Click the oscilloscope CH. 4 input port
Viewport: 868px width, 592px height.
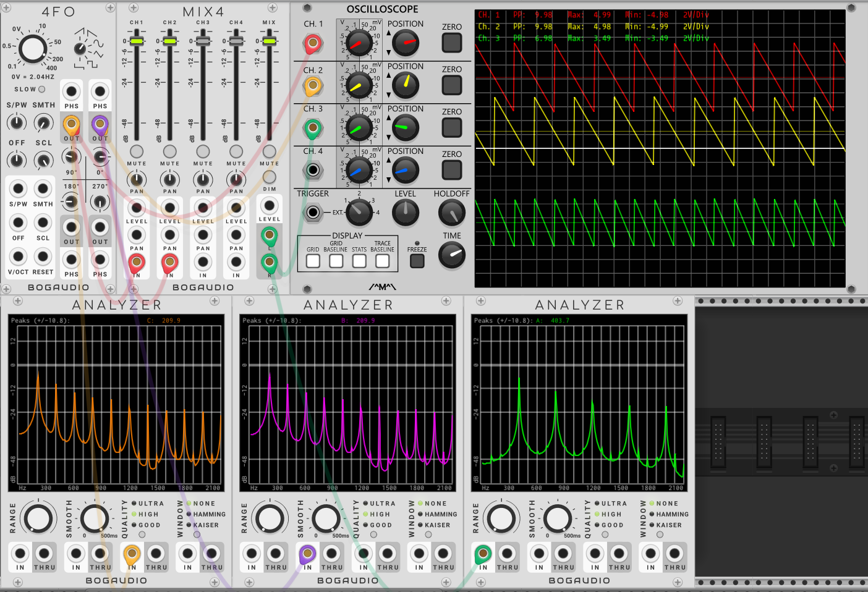click(313, 170)
